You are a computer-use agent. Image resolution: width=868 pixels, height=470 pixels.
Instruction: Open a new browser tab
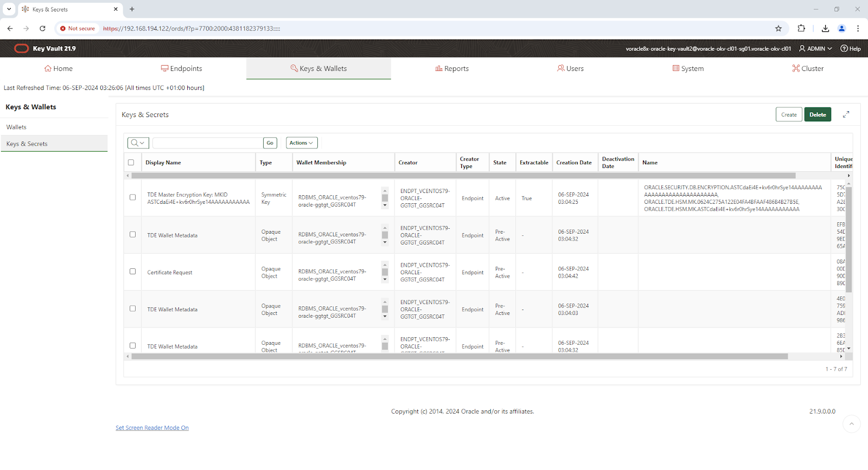pyautogui.click(x=132, y=9)
